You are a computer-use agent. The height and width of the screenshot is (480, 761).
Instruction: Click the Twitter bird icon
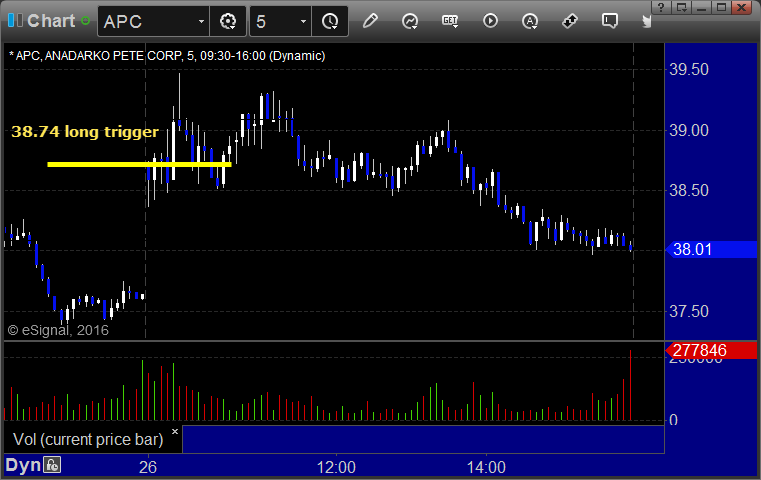click(647, 22)
